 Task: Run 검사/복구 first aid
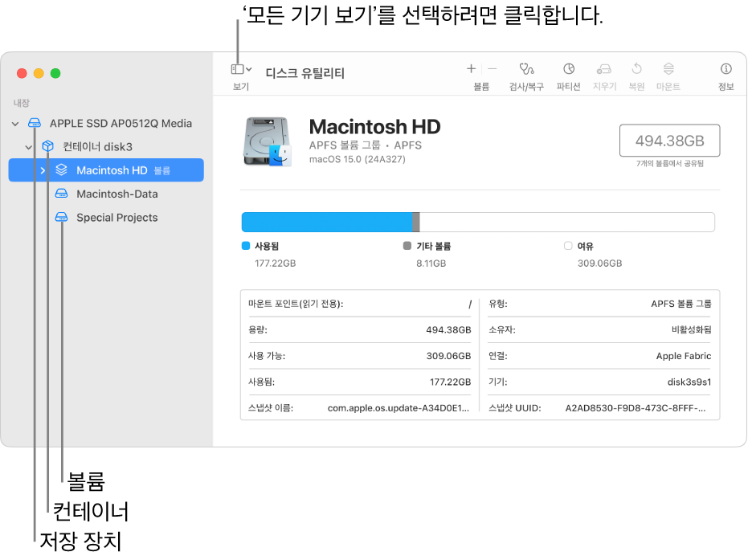pyautogui.click(x=526, y=69)
